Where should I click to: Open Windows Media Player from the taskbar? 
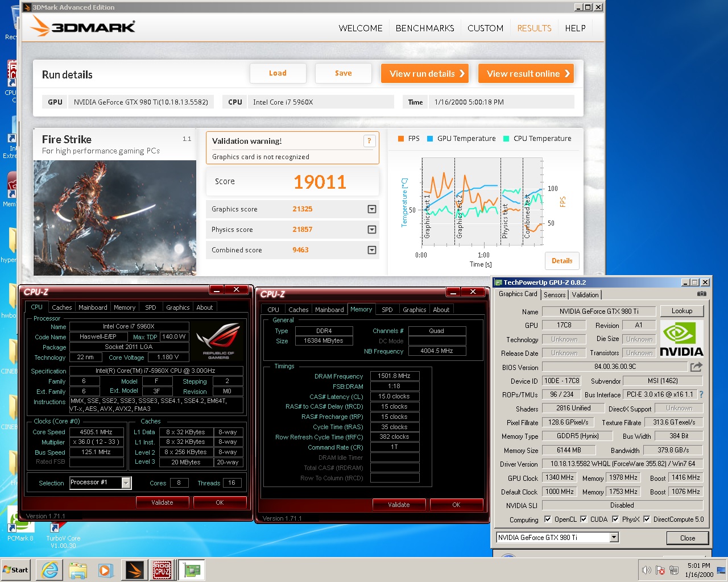(x=106, y=569)
